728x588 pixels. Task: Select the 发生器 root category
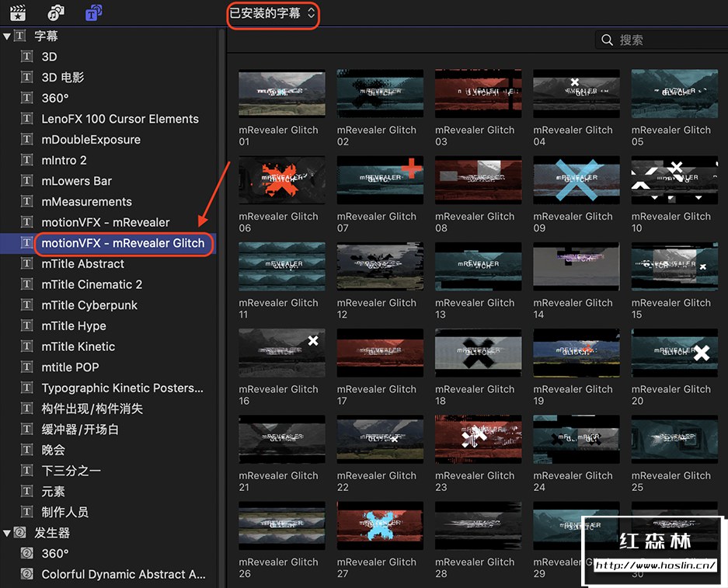coord(52,533)
